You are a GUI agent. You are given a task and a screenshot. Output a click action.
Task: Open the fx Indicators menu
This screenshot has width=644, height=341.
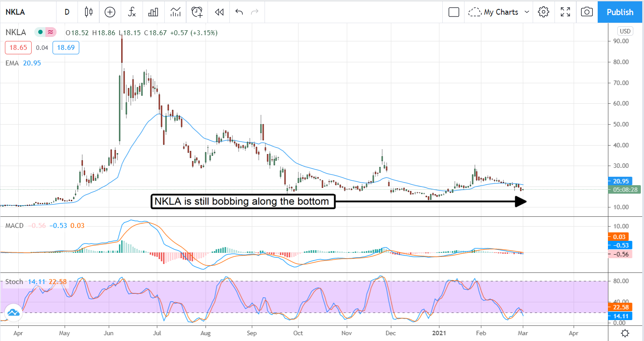[131, 12]
